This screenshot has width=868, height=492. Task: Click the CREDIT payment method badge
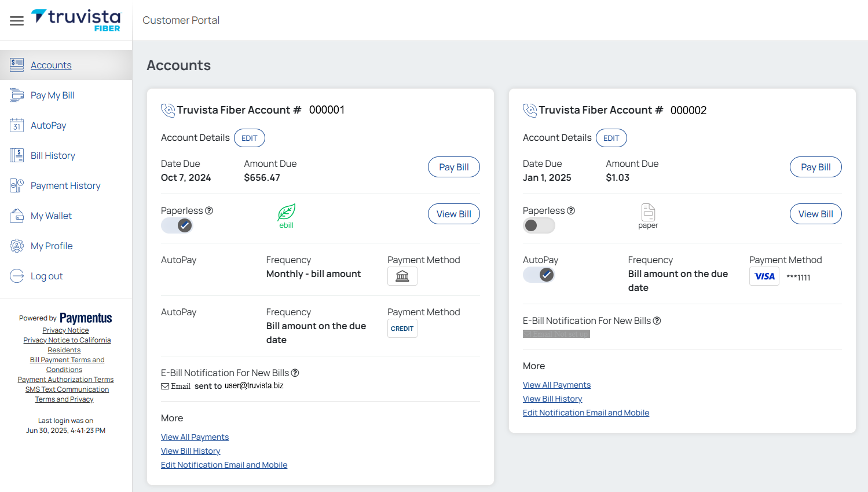(x=402, y=329)
